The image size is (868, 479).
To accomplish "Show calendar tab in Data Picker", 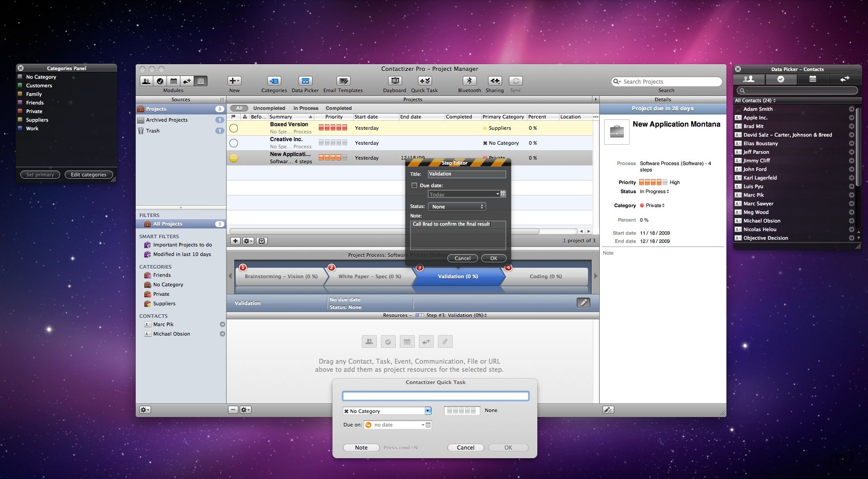I will pyautogui.click(x=813, y=79).
